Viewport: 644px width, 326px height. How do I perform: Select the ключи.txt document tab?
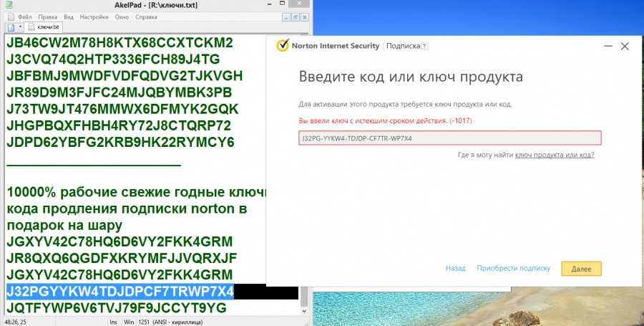coord(44,27)
